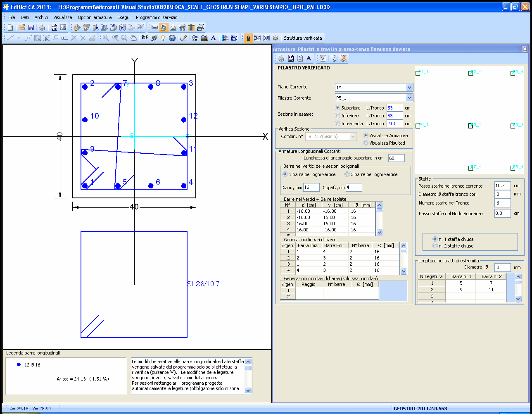Viewport: 532px width, 414px height.
Task: Click the font A icon in the Armature panel toolbar
Action: pos(309,58)
